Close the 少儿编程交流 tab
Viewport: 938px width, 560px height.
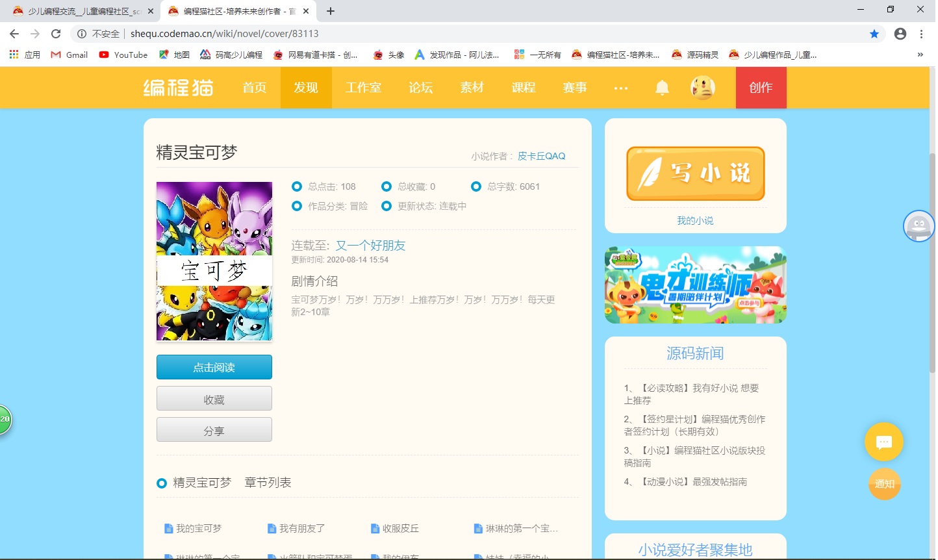pyautogui.click(x=151, y=11)
